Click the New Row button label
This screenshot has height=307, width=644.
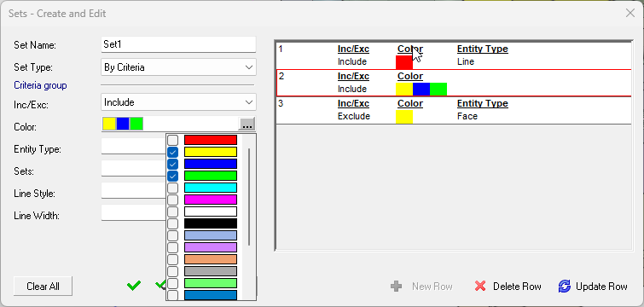point(432,286)
